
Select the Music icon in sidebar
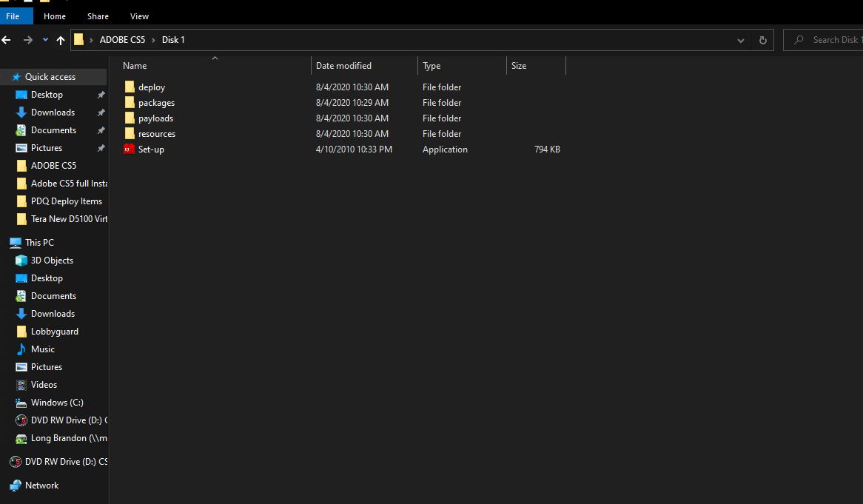[x=21, y=349]
